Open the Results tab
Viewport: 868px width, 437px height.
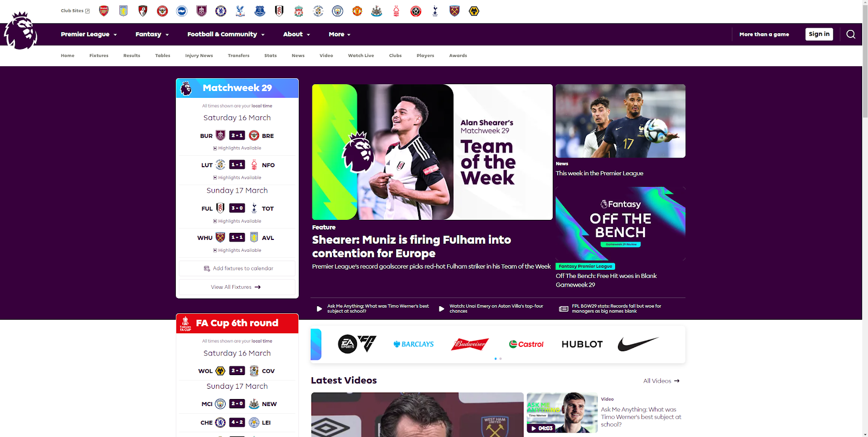132,55
